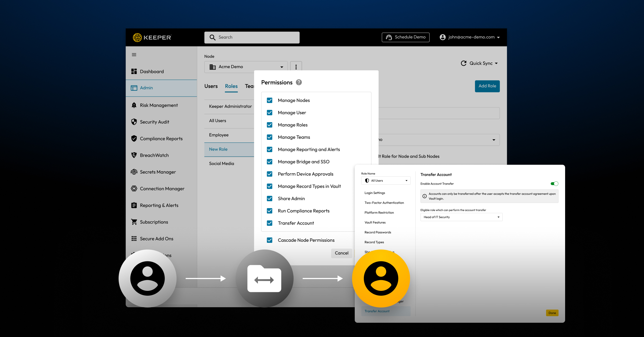Click the Permissions help question mark icon
This screenshot has width=644, height=337.
point(299,82)
